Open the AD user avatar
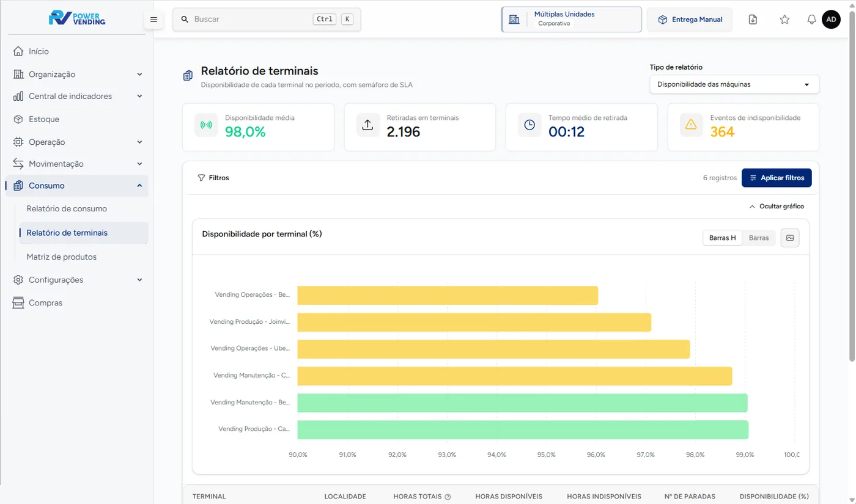This screenshot has height=504, width=856. coord(831,20)
